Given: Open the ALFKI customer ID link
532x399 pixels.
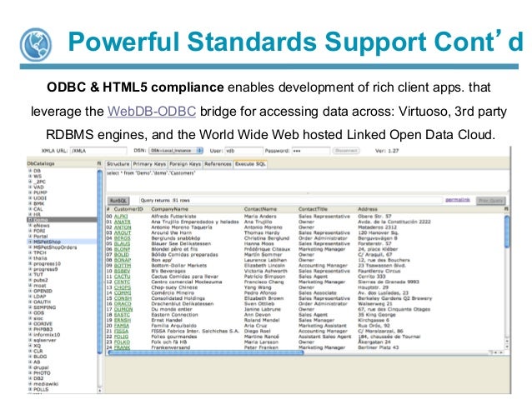Looking at the screenshot, I should pos(121,217).
